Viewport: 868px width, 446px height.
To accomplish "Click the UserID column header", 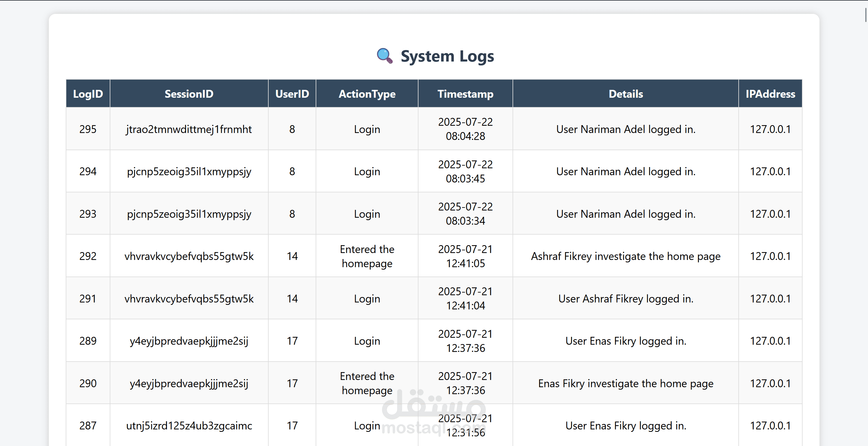I will (x=292, y=94).
